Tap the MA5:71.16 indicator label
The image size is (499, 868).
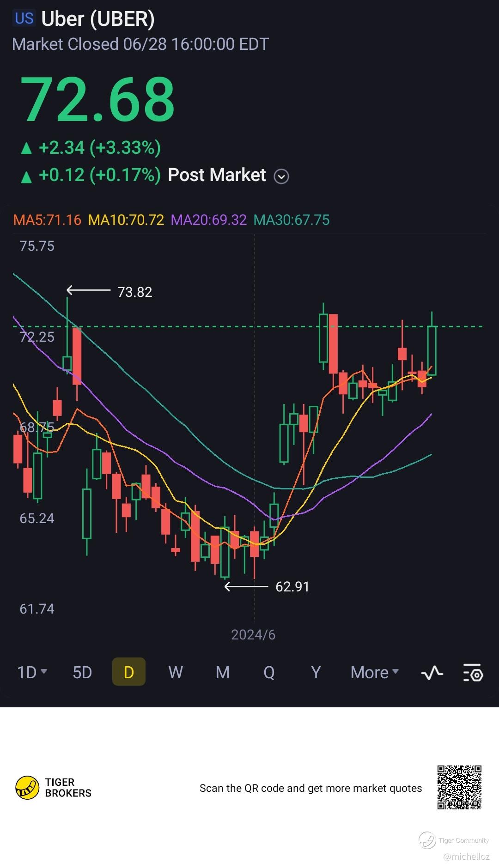(x=47, y=220)
